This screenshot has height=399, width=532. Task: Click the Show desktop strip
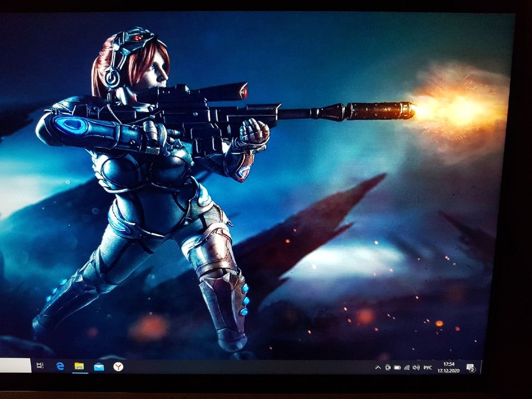pyautogui.click(x=480, y=368)
